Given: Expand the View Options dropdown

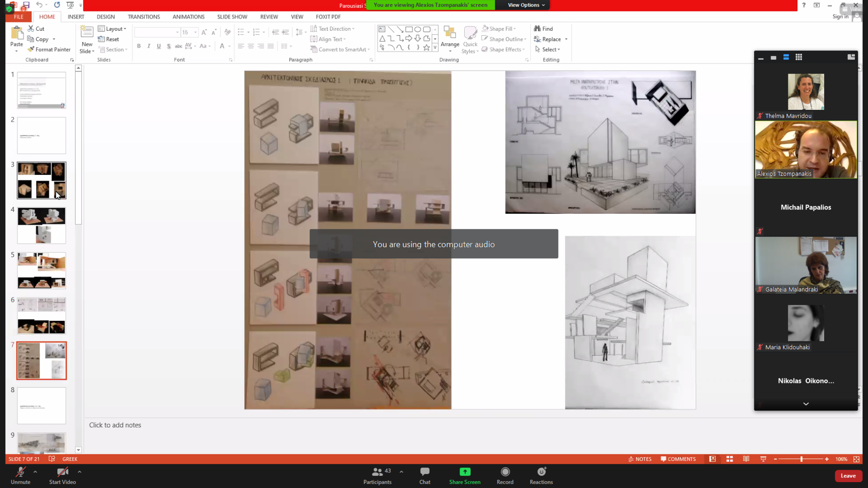Looking at the screenshot, I should [x=526, y=5].
